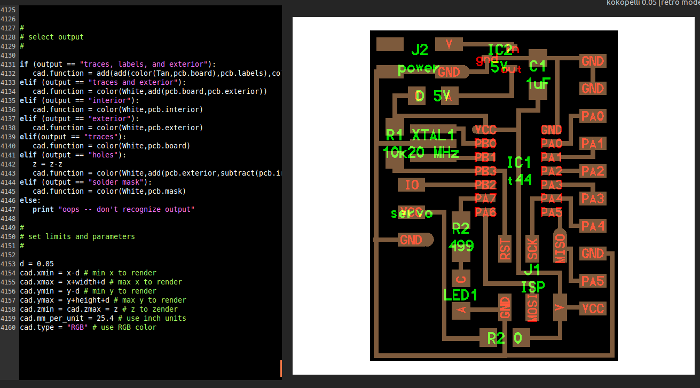Click the 'ISP' label on the board

click(x=533, y=287)
